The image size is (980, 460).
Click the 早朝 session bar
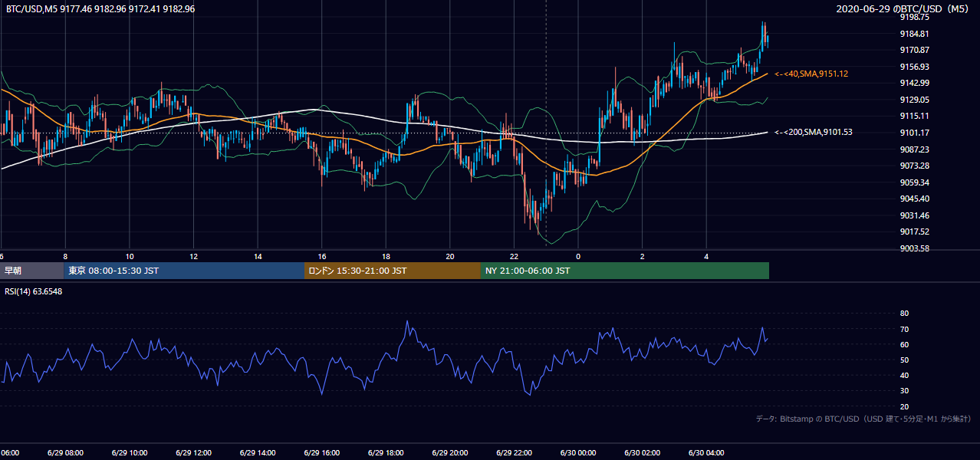click(31, 271)
